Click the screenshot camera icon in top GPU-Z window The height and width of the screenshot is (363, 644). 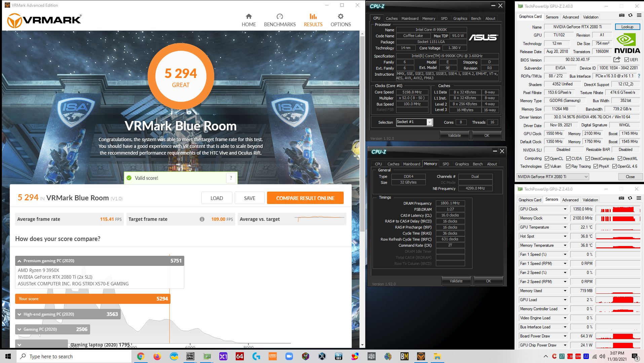pyautogui.click(x=622, y=15)
